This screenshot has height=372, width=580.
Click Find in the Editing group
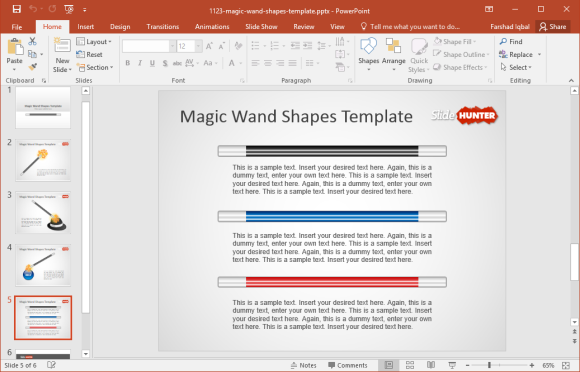[x=511, y=41]
